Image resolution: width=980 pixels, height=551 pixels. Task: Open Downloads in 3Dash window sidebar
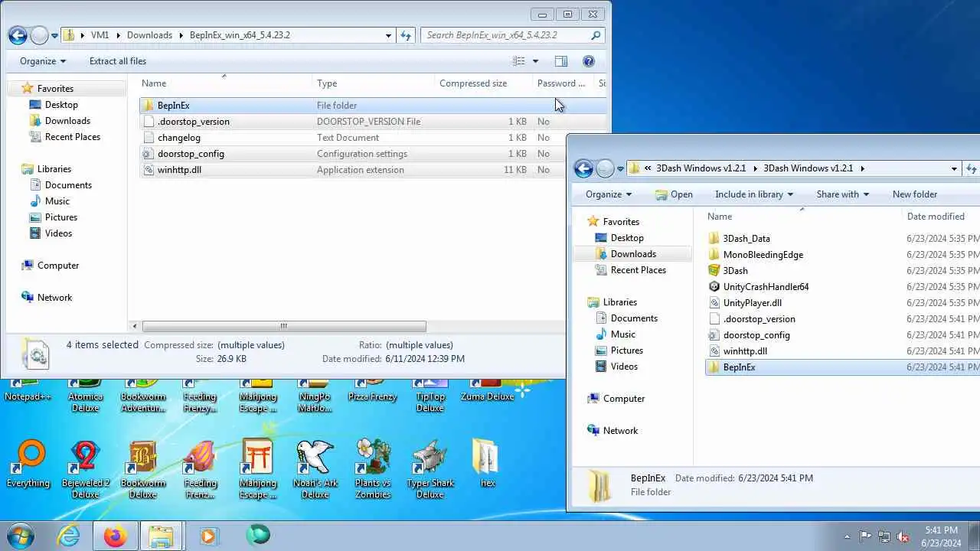(x=633, y=254)
